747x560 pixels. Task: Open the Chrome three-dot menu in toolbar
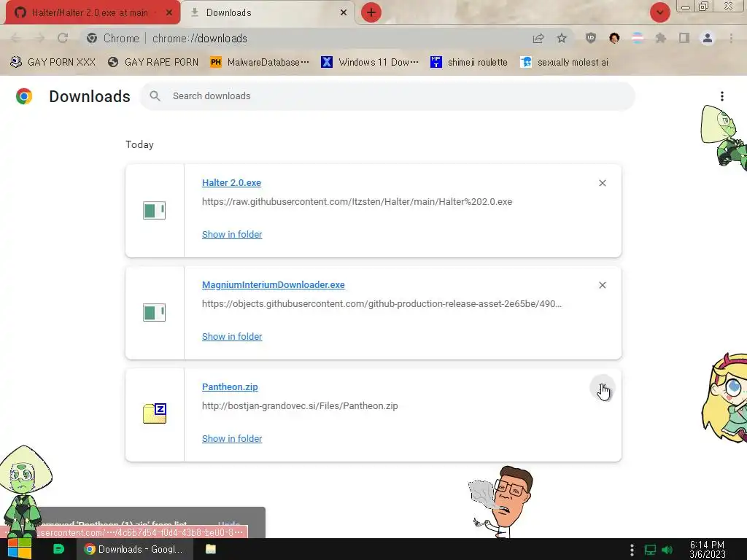pyautogui.click(x=731, y=38)
